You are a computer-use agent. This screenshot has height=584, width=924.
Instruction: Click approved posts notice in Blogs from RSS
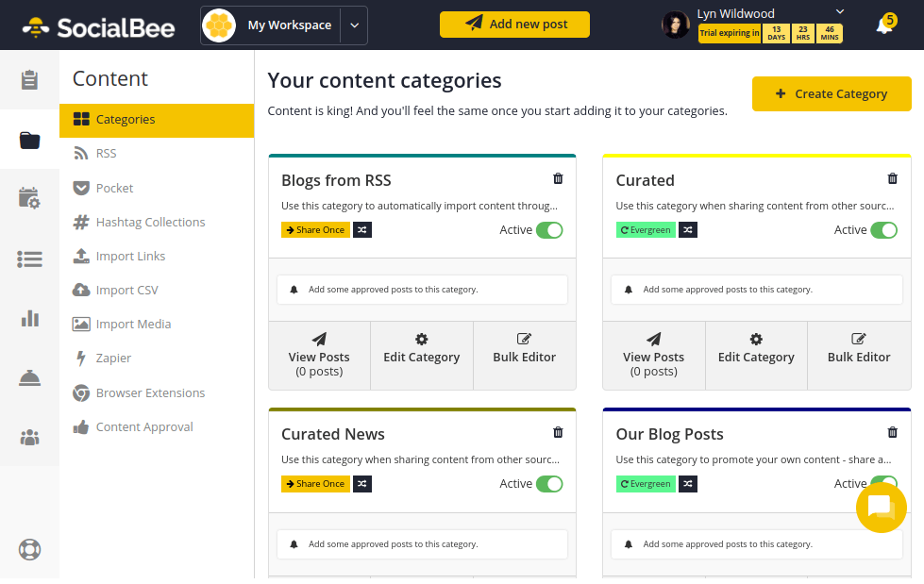(423, 290)
